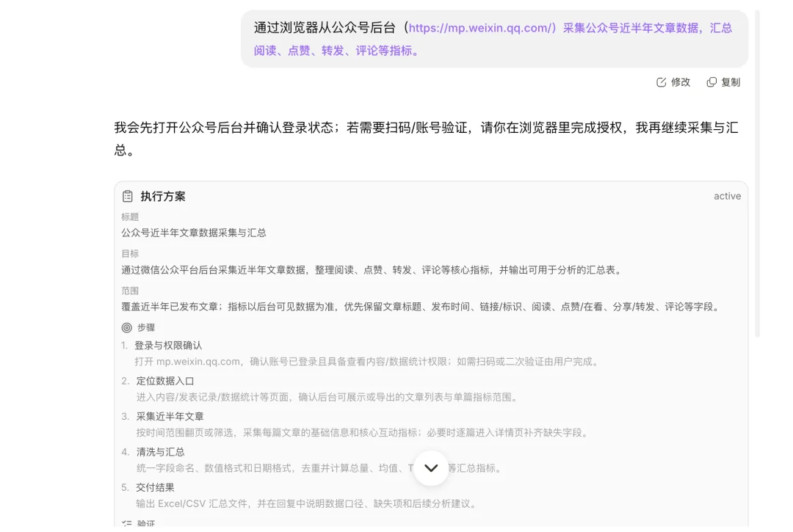Select step 1 登录与权限确认
793x532 pixels.
[168, 346]
